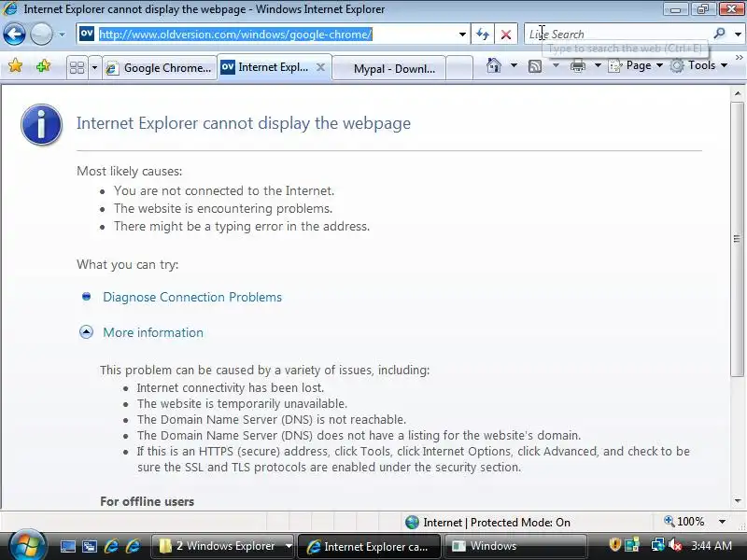Select the oldversion.com URL address field
This screenshot has width=747, height=560.
(235, 35)
